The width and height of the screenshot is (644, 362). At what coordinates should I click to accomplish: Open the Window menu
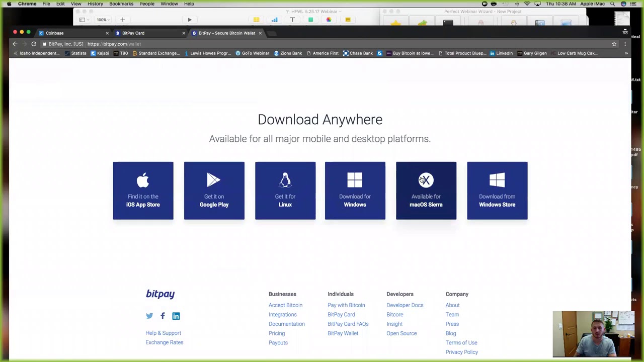pos(170,4)
